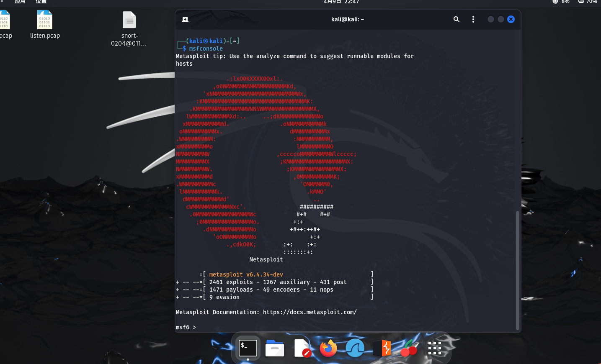Click the '9 evasion' line
This screenshot has height=364, width=601.
[274, 297]
